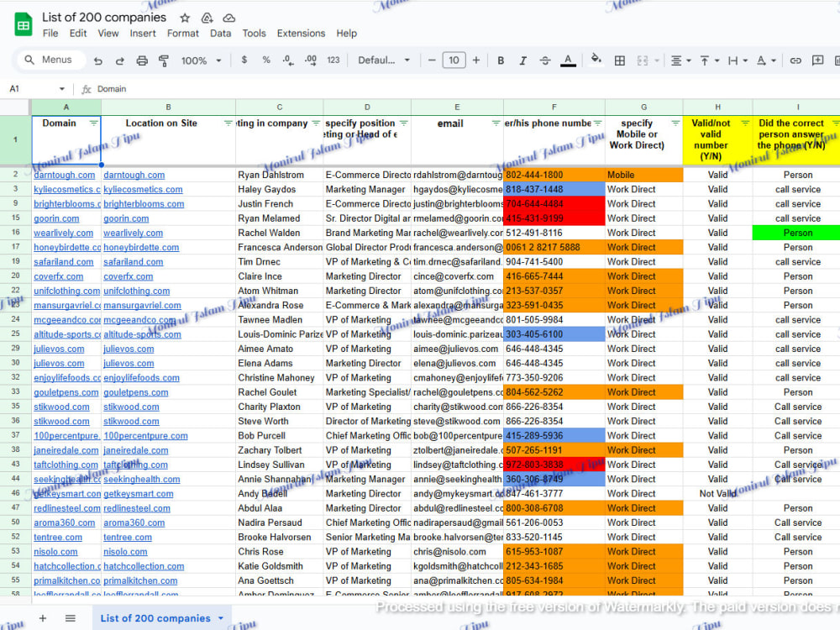840x630 pixels.
Task: Open the Data menu
Action: click(x=220, y=34)
